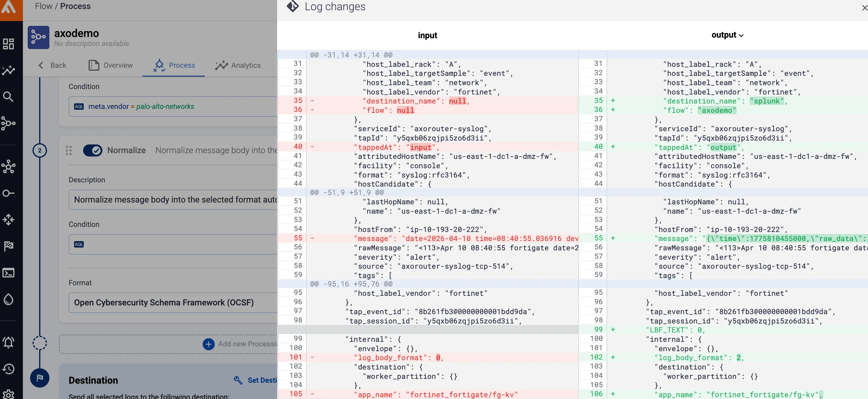Go Back using the back button
The image size is (868, 399).
(x=52, y=65)
